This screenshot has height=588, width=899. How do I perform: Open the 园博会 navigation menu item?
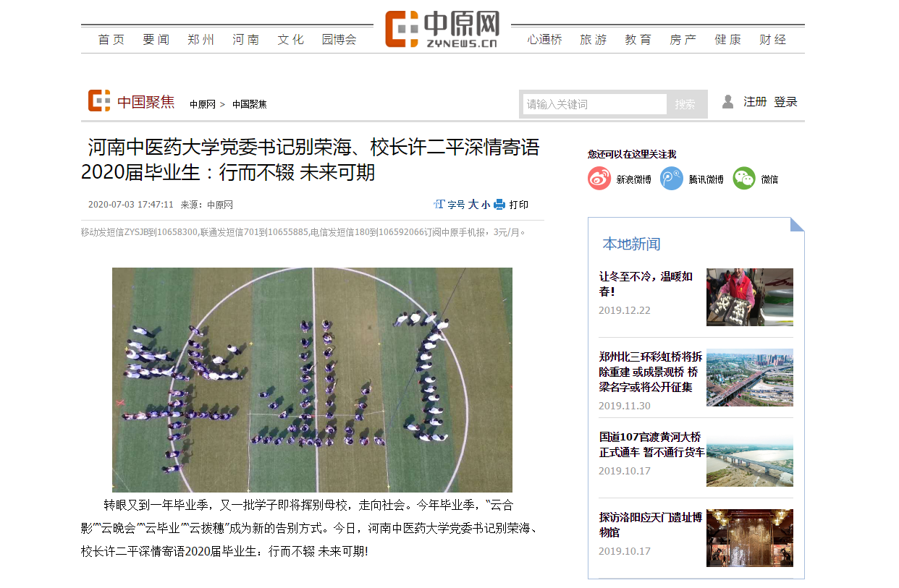pos(339,40)
